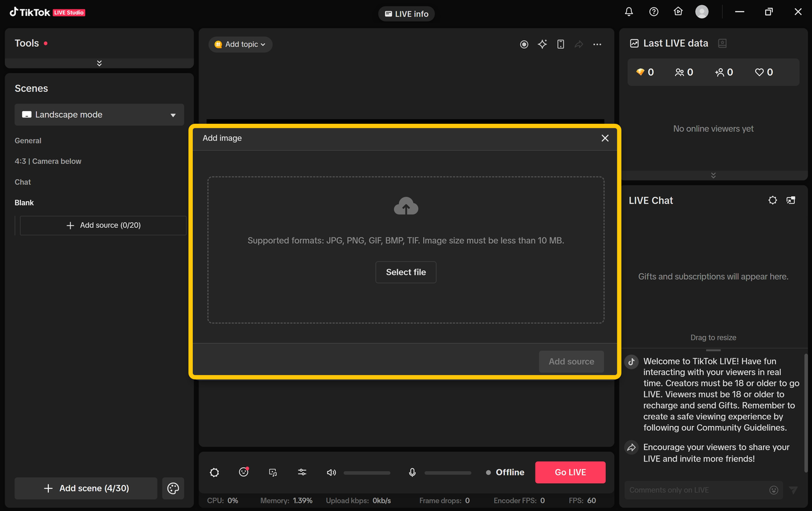Select the 4:3 Camera below scene
This screenshot has width=812, height=511.
(48, 161)
